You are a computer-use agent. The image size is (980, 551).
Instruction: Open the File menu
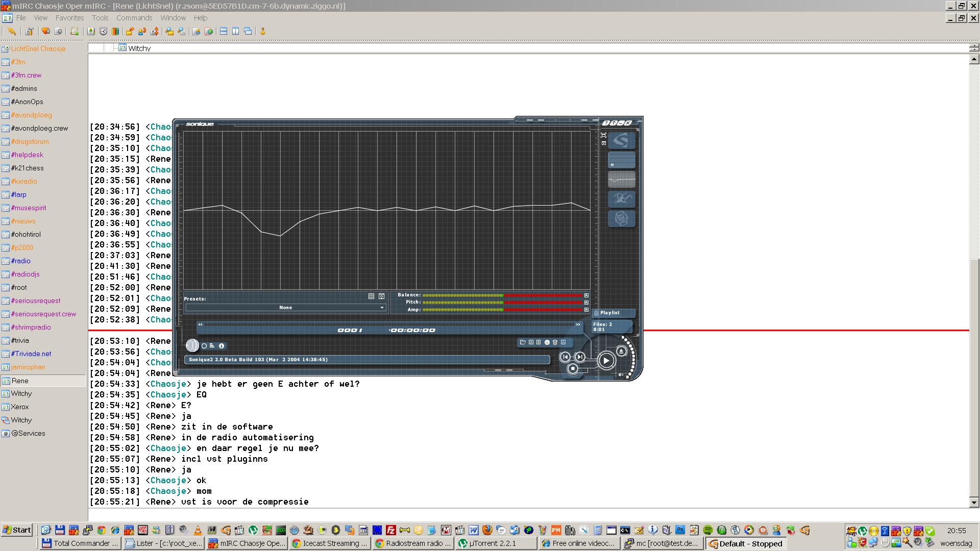click(21, 18)
